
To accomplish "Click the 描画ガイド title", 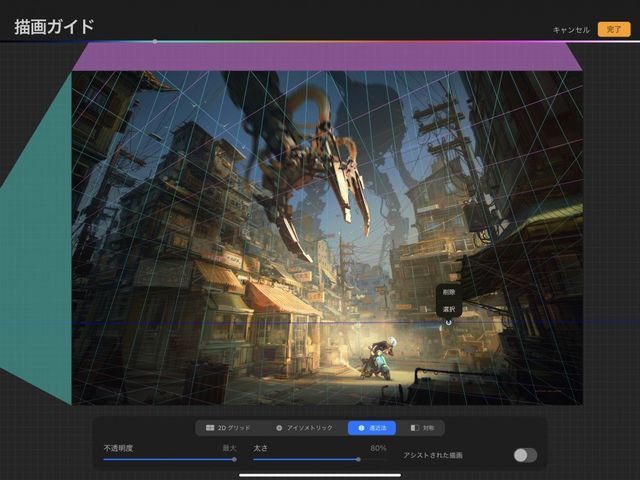I will pos(54,27).
